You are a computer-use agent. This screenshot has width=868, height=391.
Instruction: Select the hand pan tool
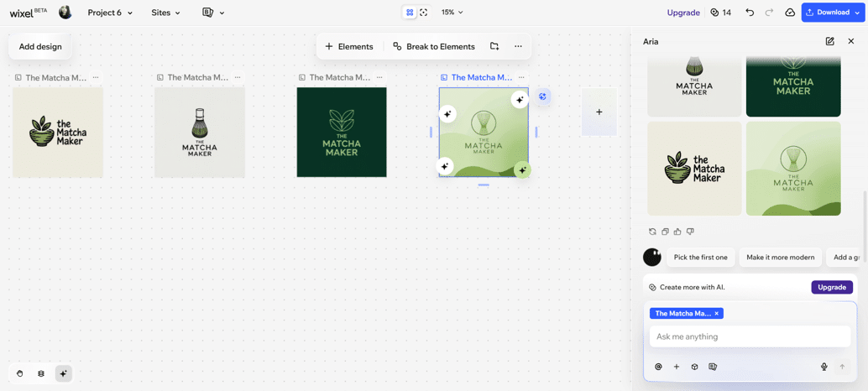[x=20, y=374]
